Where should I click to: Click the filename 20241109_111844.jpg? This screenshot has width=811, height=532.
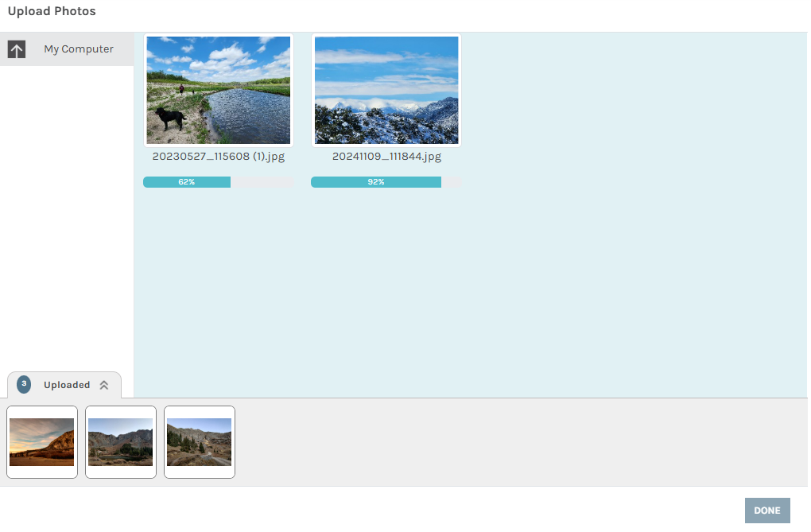tap(386, 157)
